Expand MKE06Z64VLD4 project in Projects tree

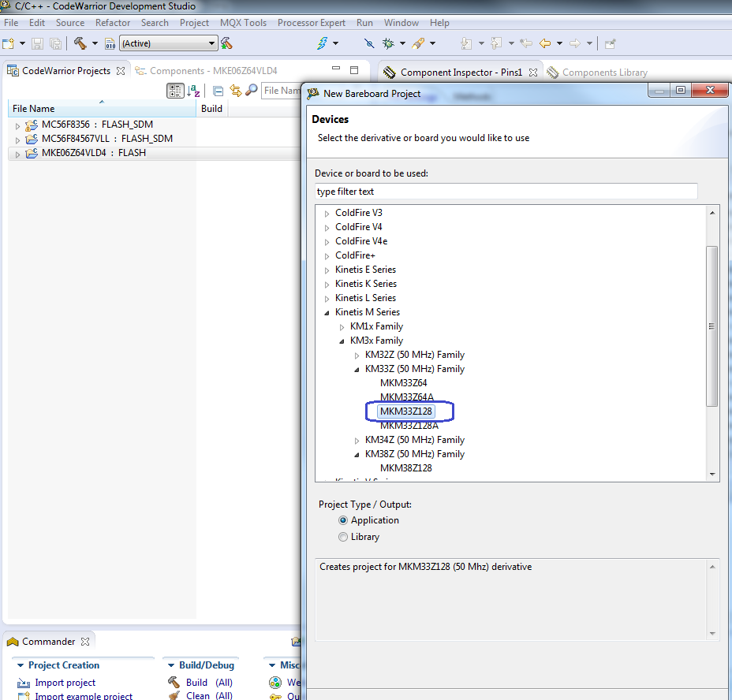coord(17,155)
